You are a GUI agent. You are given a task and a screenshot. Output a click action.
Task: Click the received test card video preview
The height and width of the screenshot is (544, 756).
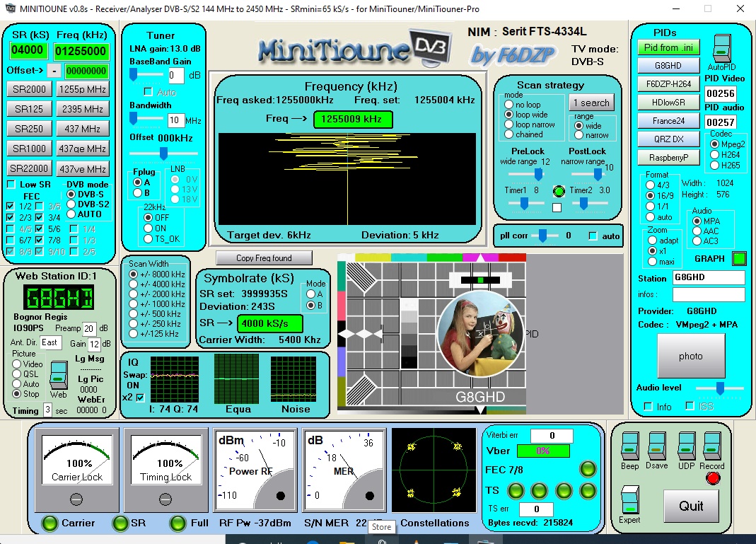(431, 334)
